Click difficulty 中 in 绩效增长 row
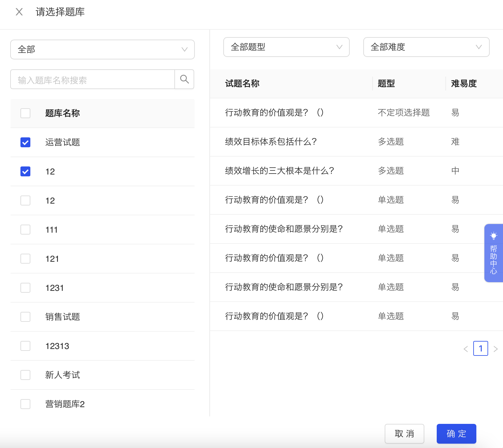 [455, 171]
